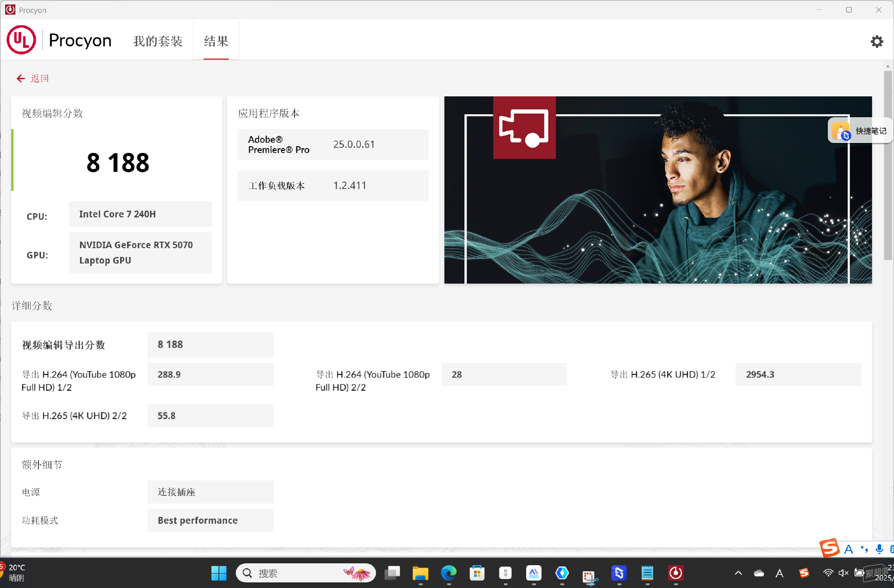This screenshot has height=588, width=894.
Task: Click the 快捷笔记 quick note widget
Action: [860, 131]
